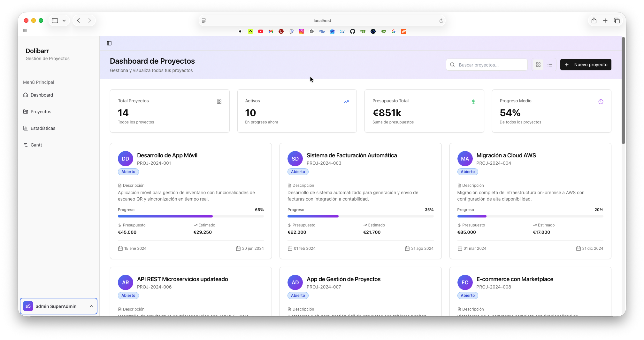Open the Migración a Cloud AWS project title
Viewport: 644px width, 340px height.
pos(506,155)
